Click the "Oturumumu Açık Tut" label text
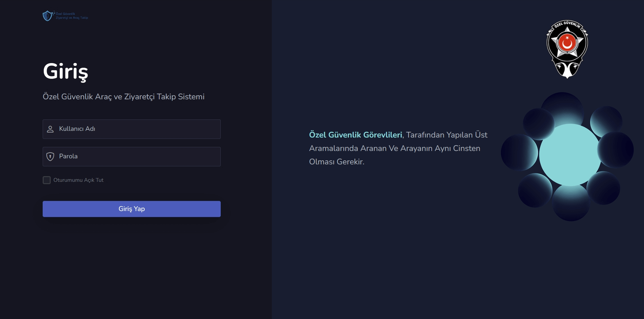Screen dimensions: 644x319 (x=78, y=180)
